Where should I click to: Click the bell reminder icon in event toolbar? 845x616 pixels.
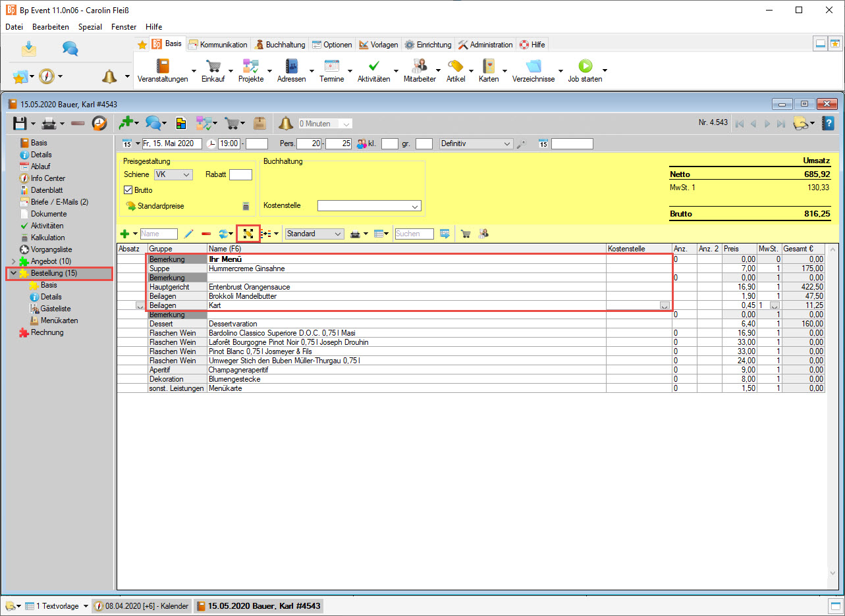(285, 123)
